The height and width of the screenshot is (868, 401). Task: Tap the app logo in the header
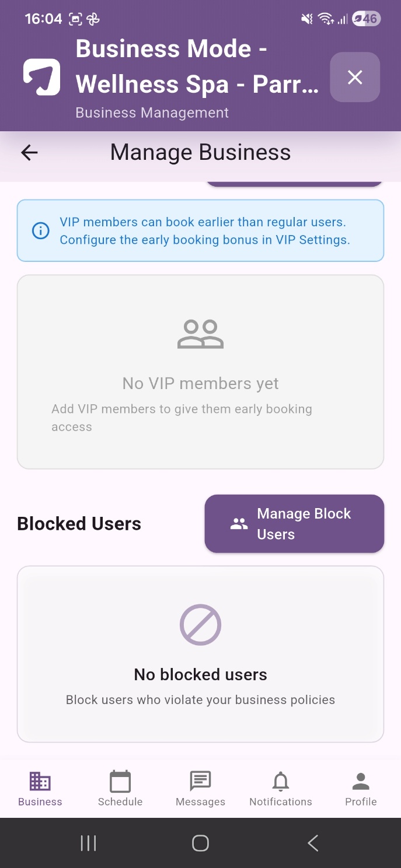click(42, 77)
